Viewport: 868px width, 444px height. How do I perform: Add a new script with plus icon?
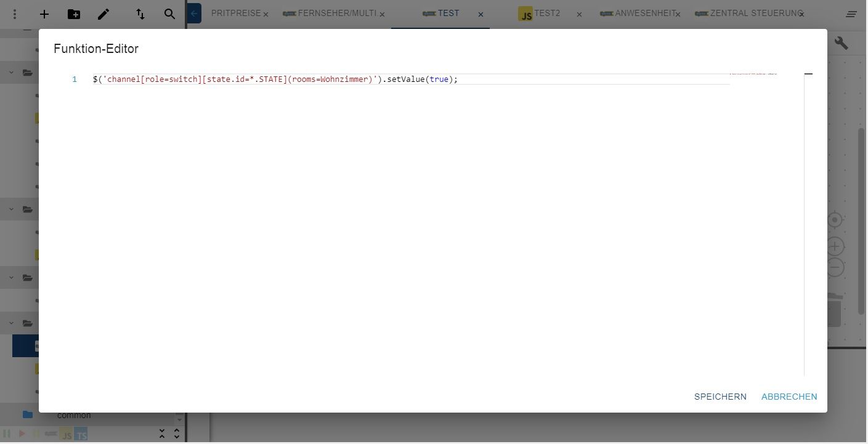[x=44, y=14]
